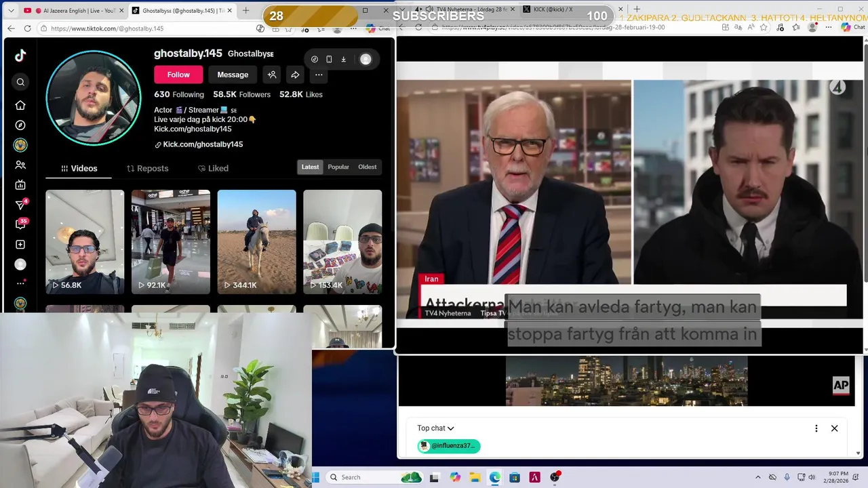The image size is (868, 488).
Task: Show hidden system tray icons
Action: click(x=758, y=477)
